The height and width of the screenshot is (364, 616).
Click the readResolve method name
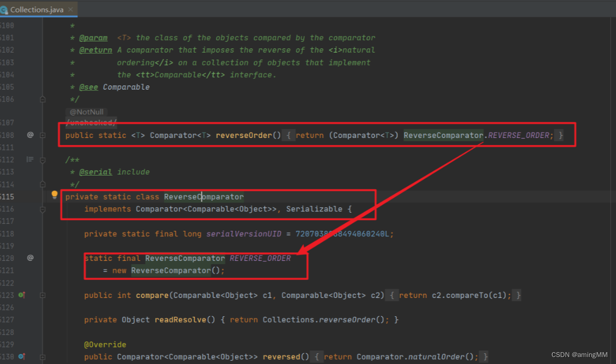[x=180, y=320]
